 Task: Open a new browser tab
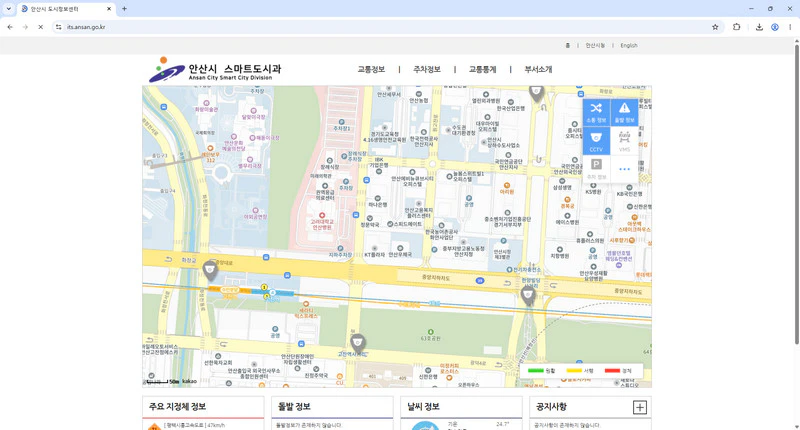coord(124,9)
